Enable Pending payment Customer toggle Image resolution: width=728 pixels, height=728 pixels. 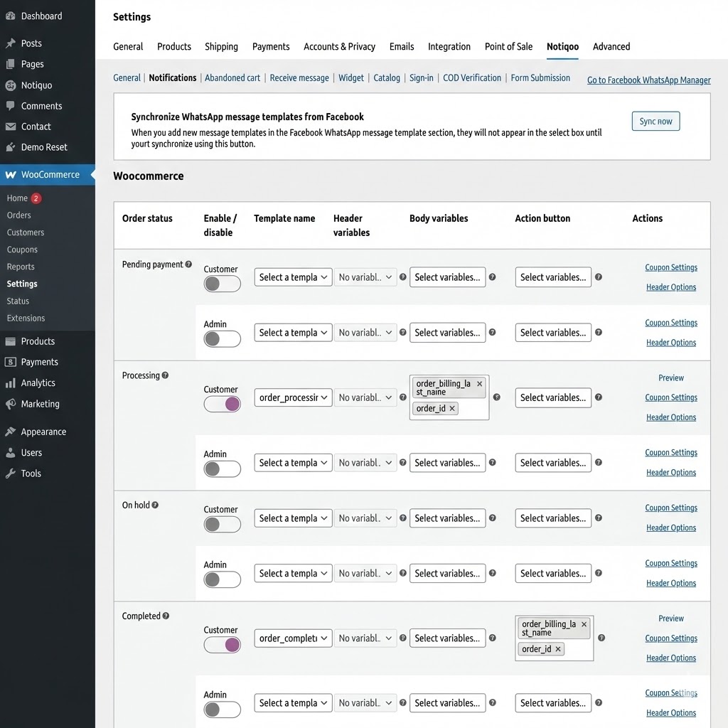[x=222, y=284]
